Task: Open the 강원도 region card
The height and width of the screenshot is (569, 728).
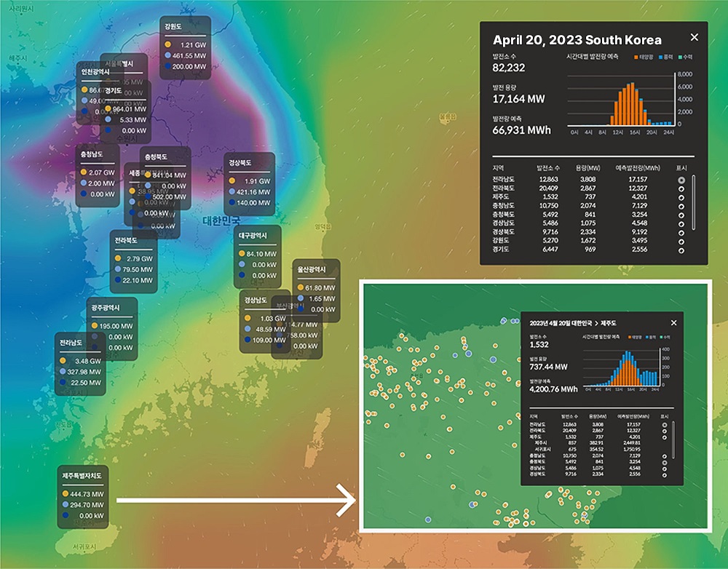Action: pyautogui.click(x=185, y=48)
